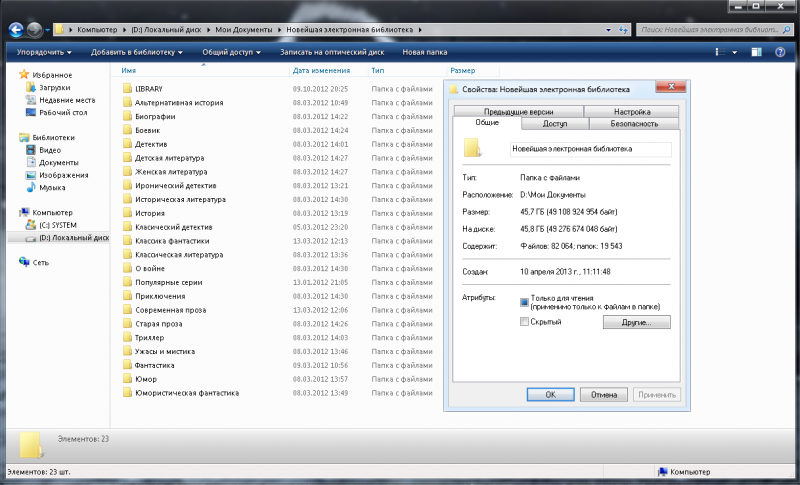Image resolution: width=800 pixels, height=485 pixels.
Task: Go forward with the Forward arrow button
Action: coord(34,30)
